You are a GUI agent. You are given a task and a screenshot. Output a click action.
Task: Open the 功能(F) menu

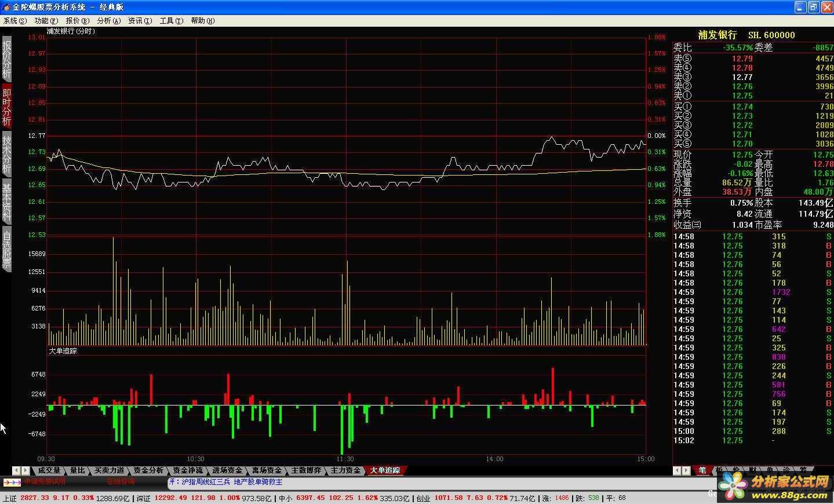tap(46, 20)
